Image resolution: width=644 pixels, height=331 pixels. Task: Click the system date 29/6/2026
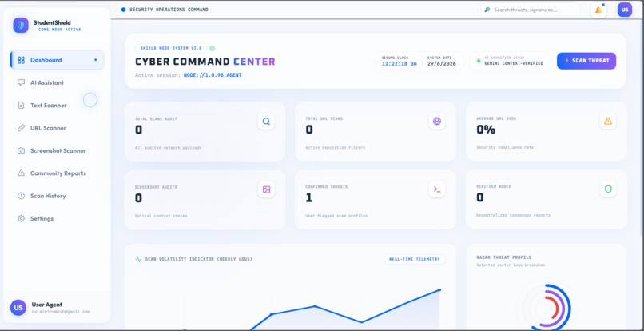tap(441, 64)
